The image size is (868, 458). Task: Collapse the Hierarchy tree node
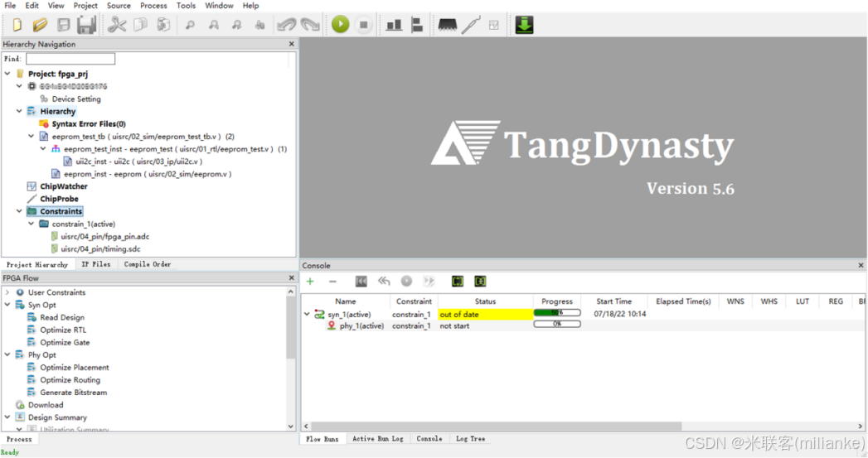[x=19, y=111]
